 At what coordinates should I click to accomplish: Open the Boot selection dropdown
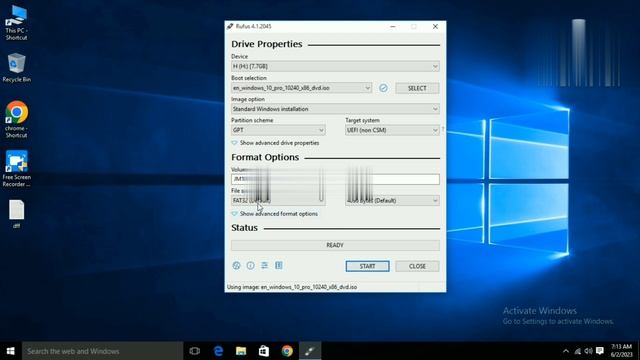[301, 88]
